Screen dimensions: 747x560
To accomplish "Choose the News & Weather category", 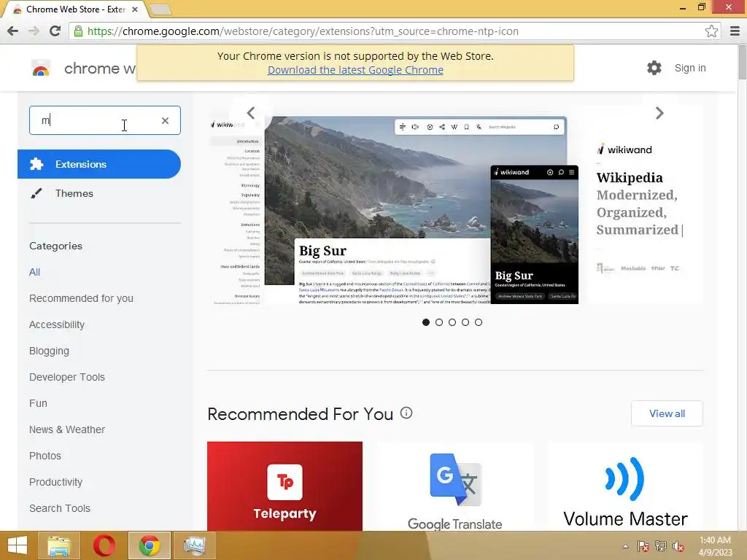I will click(66, 429).
